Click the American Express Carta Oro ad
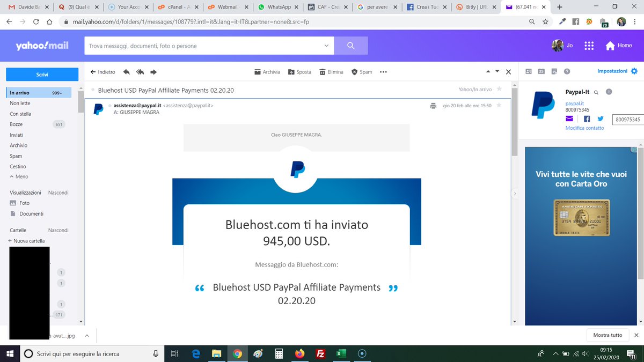The width and height of the screenshot is (644, 362). coord(581,236)
